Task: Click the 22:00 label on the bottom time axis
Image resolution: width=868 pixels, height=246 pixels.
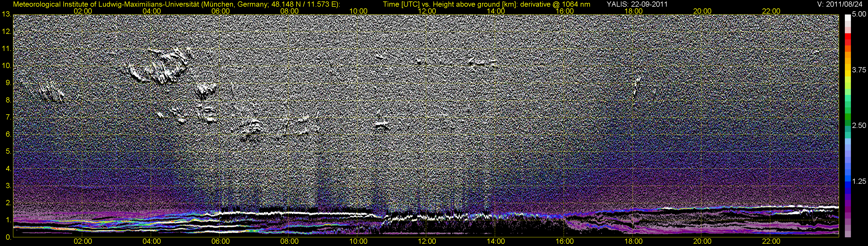Action: pos(771,241)
